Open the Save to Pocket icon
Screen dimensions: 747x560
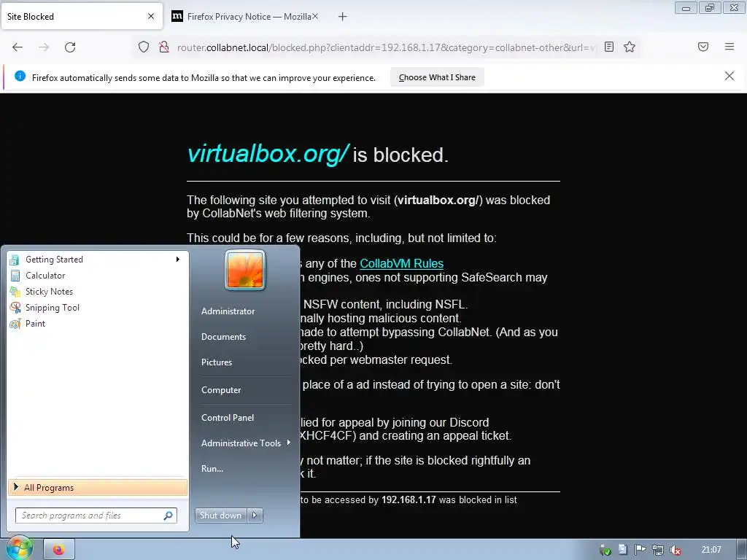point(703,47)
